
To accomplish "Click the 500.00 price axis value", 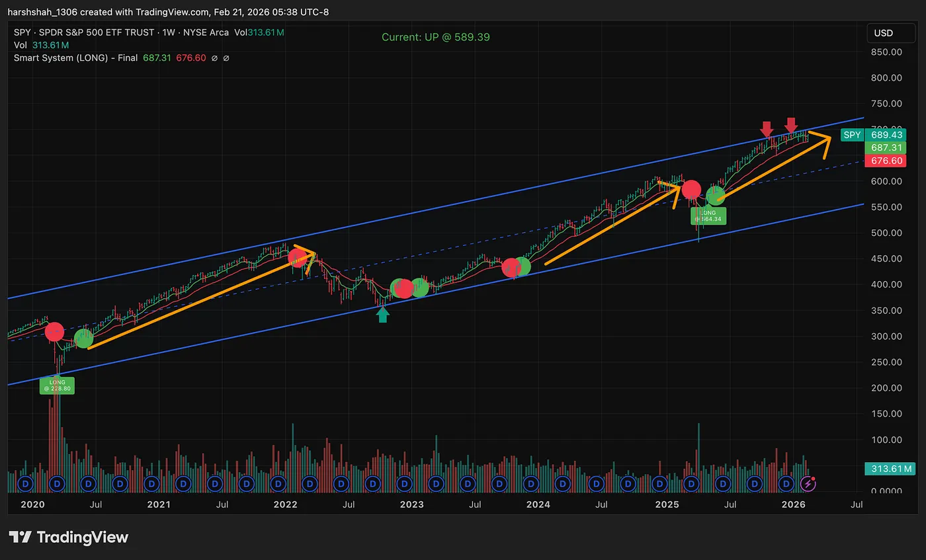I will (886, 233).
